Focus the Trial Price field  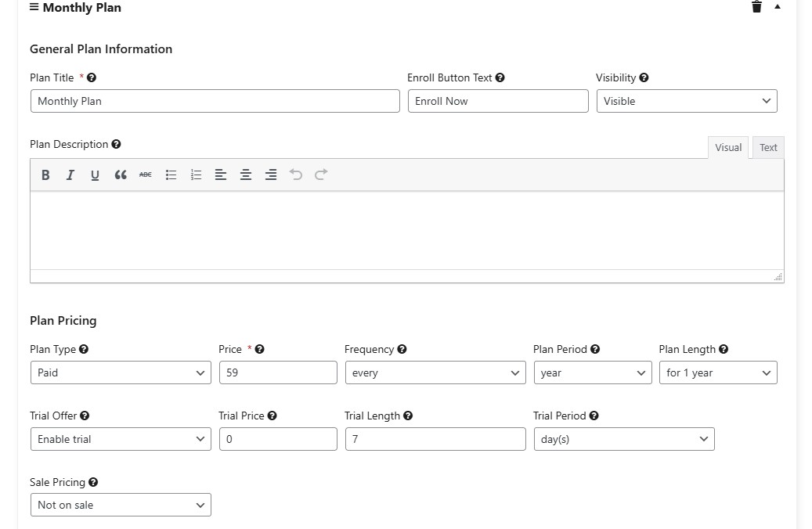(x=278, y=439)
